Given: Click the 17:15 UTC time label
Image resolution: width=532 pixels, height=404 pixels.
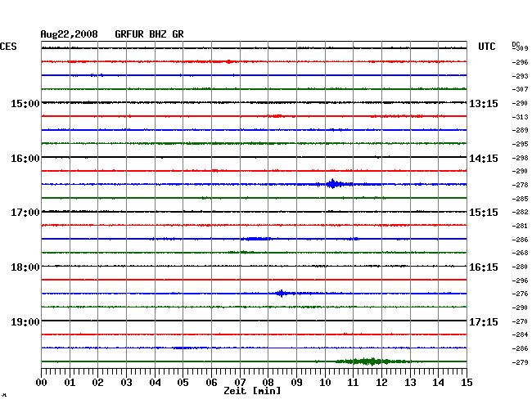Looking at the screenshot, I should tap(484, 321).
